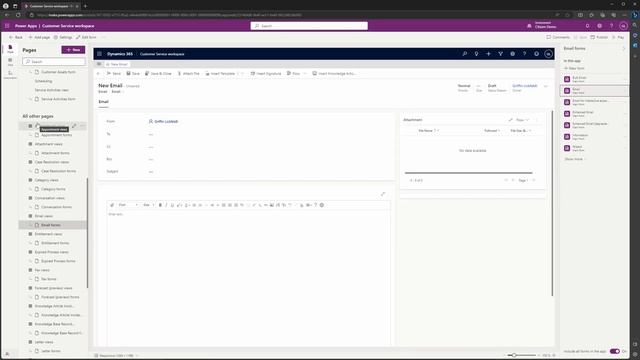Expand the email body editor to full screen
This screenshot has width=640, height=360.
[383, 194]
